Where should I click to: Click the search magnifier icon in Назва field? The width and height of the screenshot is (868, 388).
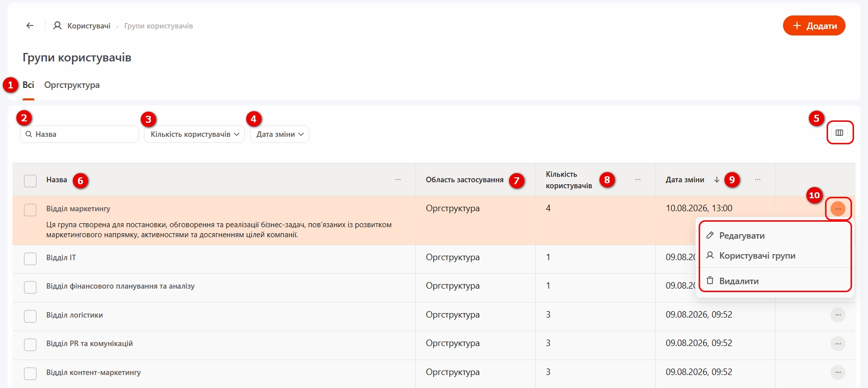point(29,134)
